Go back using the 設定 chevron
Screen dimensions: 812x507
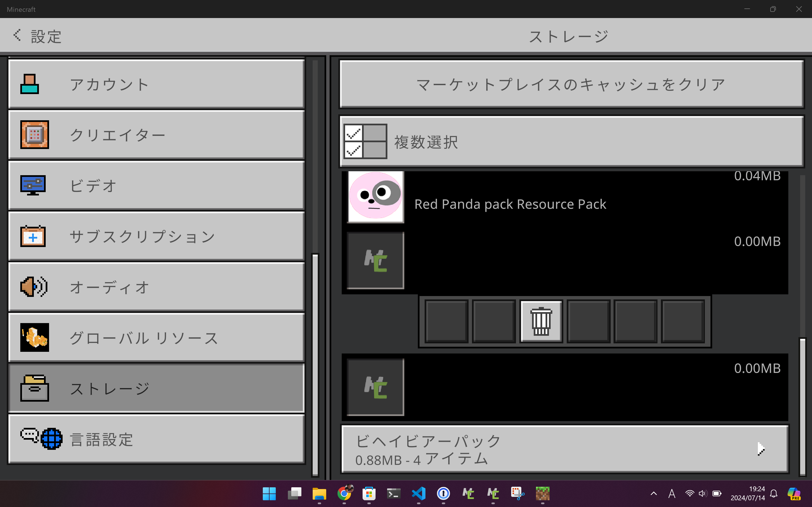coord(17,35)
